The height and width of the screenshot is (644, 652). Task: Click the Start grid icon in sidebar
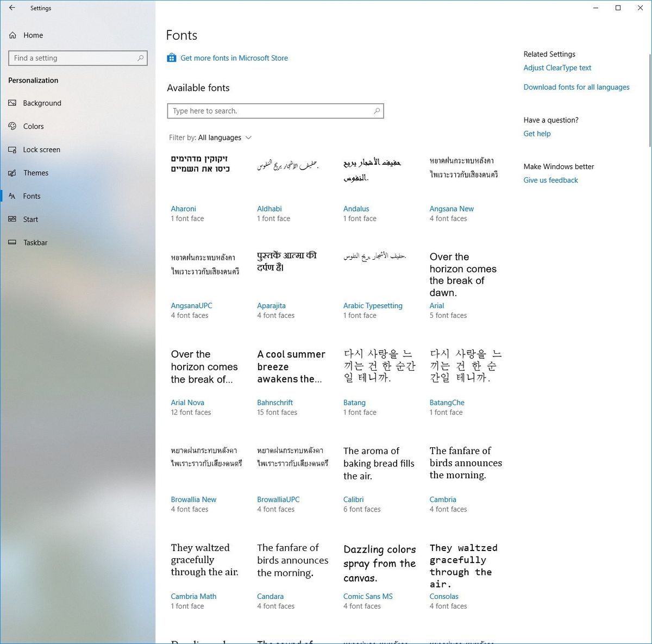click(12, 219)
